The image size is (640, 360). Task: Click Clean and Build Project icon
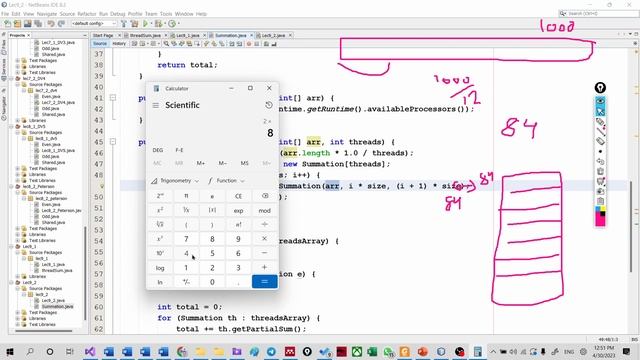pos(135,24)
